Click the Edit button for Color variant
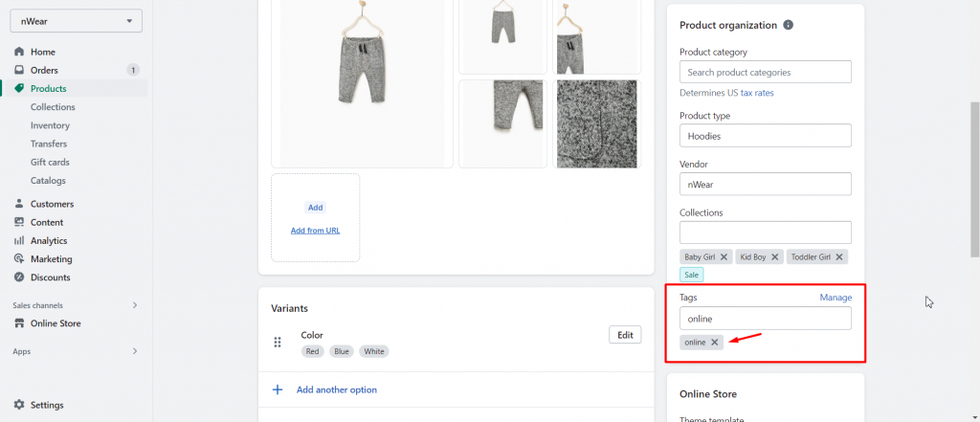The width and height of the screenshot is (980, 422). click(x=625, y=335)
